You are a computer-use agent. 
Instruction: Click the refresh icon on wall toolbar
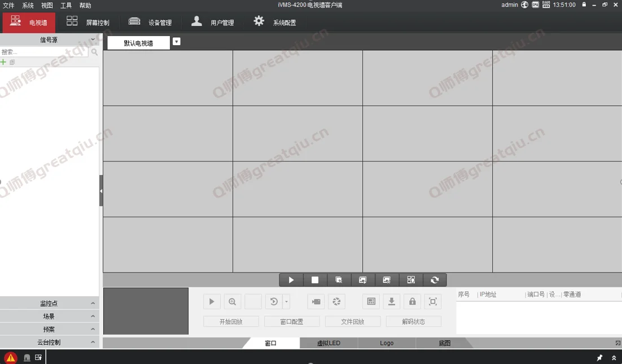pyautogui.click(x=435, y=280)
